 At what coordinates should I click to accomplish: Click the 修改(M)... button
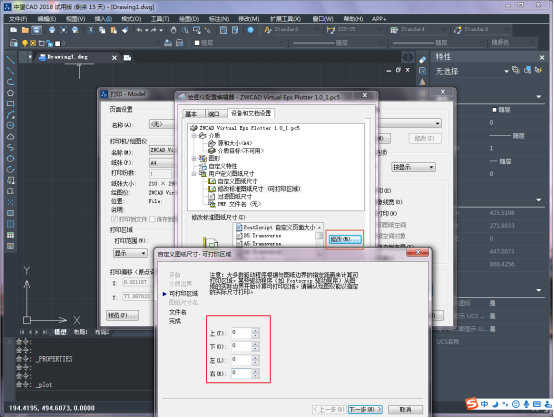344,239
